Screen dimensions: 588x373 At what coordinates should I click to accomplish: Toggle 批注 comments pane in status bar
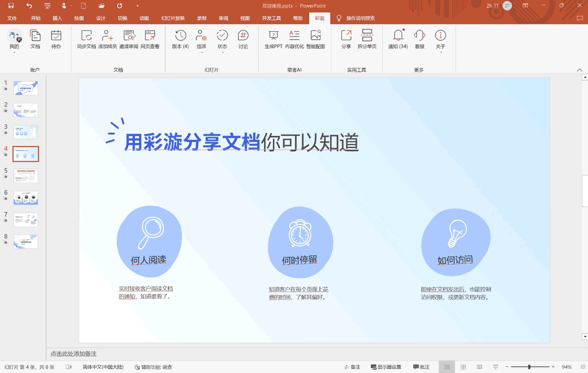tap(421, 367)
